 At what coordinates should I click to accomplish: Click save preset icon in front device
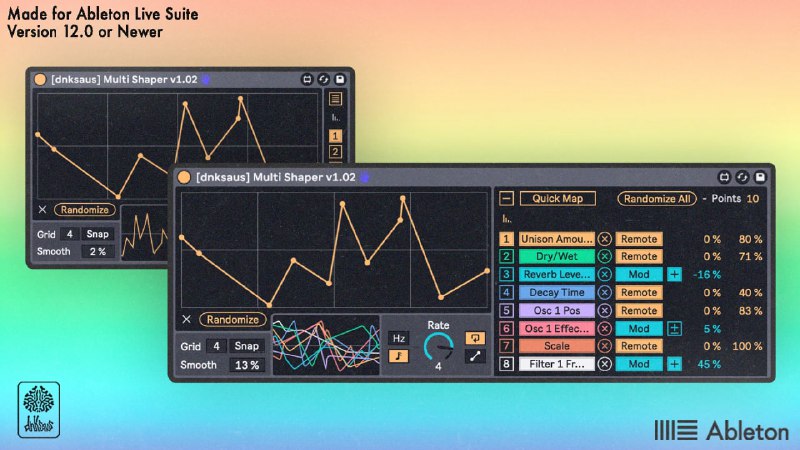click(x=760, y=177)
